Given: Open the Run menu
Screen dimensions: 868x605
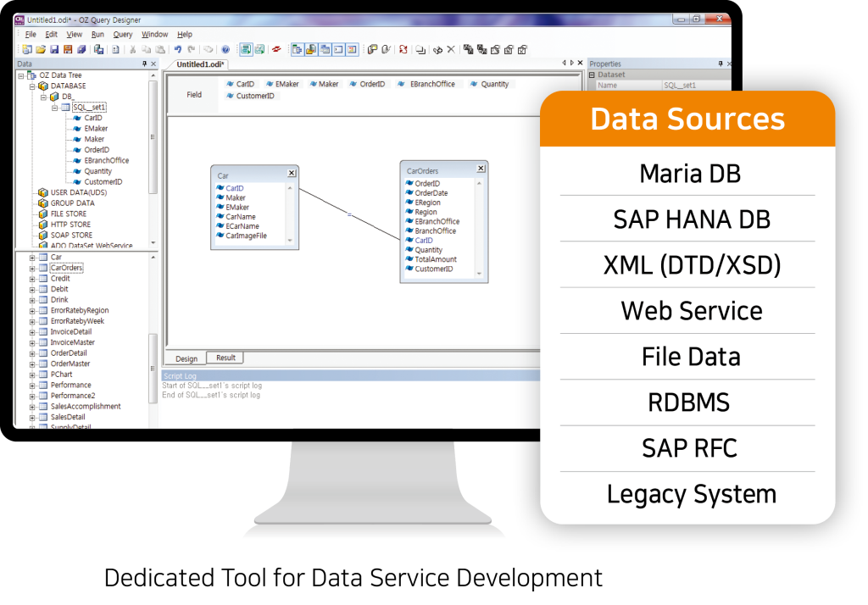Looking at the screenshot, I should point(97,35).
